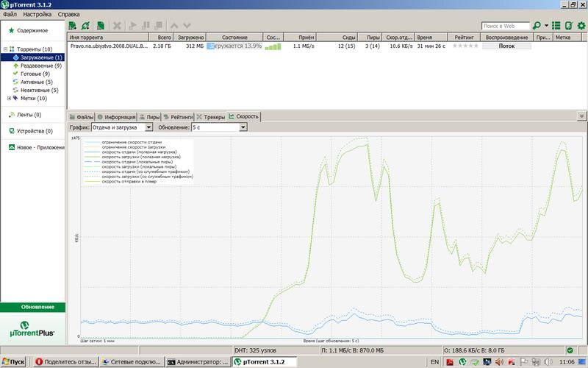Image resolution: width=588 pixels, height=368 pixels.
Task: Click the Pause torrent icon
Action: (146, 26)
